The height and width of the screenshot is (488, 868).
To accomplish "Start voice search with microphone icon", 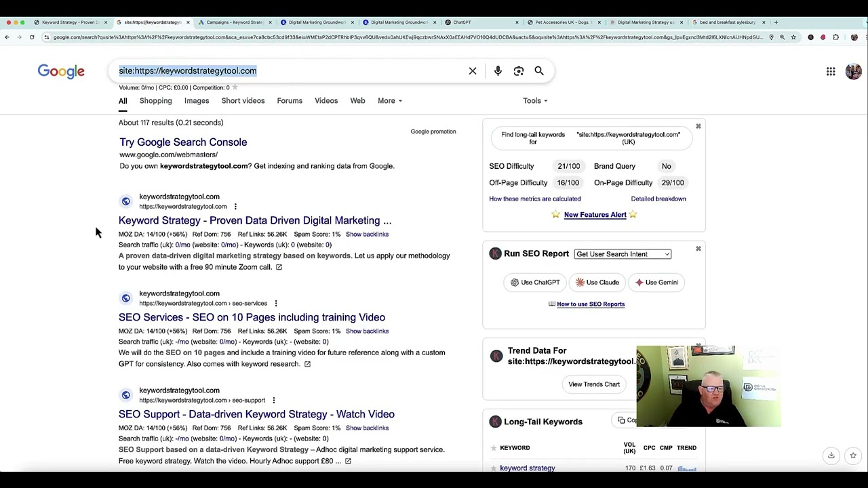I will tap(498, 70).
